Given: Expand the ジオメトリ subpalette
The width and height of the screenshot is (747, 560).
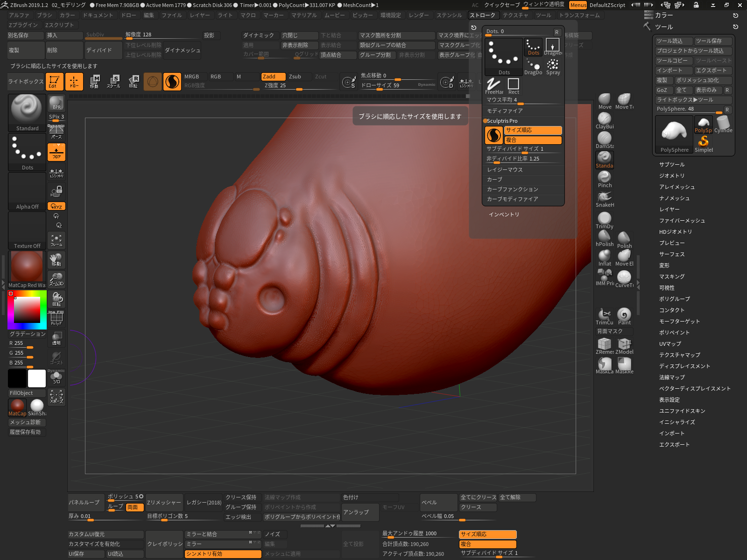Looking at the screenshot, I should [672, 176].
